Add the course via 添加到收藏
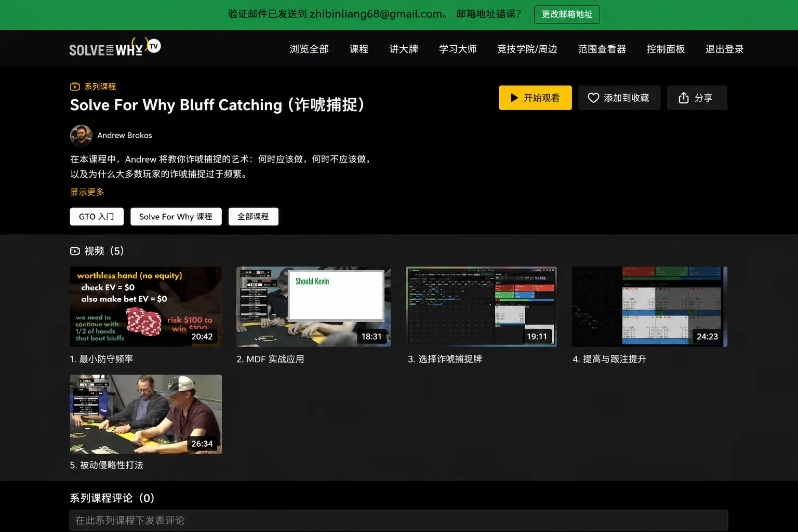798x532 pixels. (619, 98)
